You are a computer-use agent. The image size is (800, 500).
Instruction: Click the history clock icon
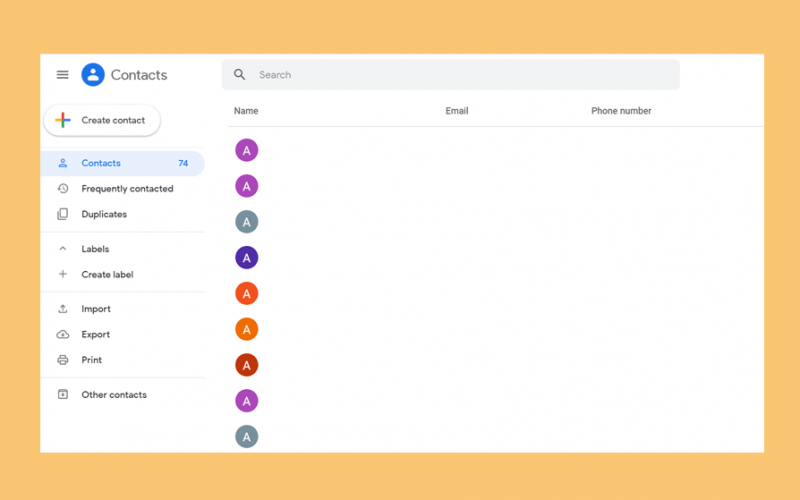[x=63, y=189]
